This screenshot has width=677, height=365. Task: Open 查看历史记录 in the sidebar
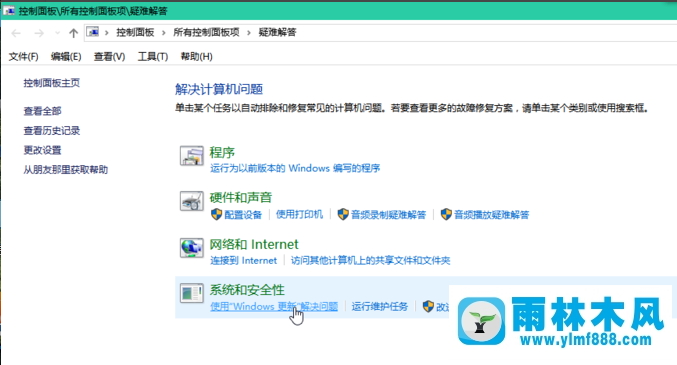[x=51, y=130]
